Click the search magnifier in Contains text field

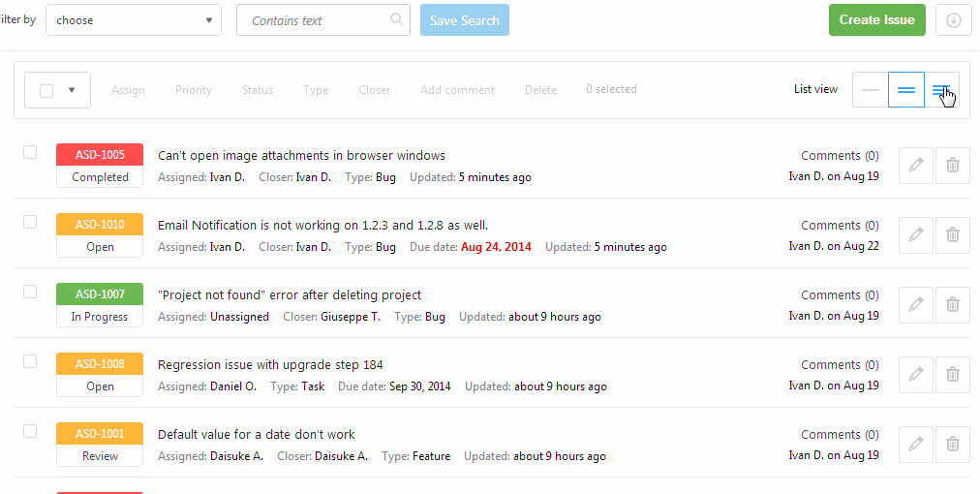pos(396,19)
